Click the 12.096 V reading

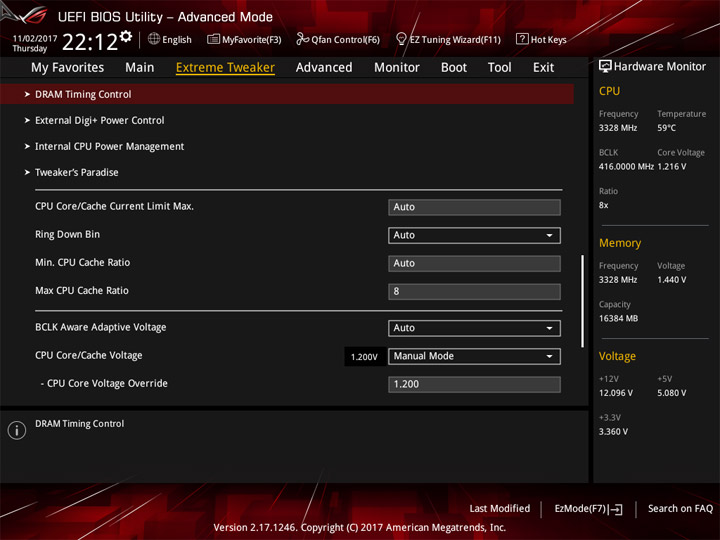point(616,393)
